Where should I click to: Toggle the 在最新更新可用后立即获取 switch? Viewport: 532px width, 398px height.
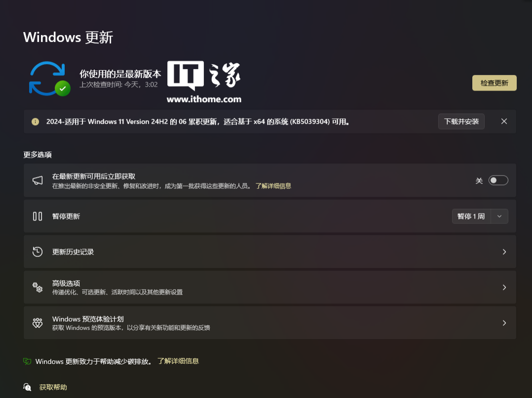498,181
